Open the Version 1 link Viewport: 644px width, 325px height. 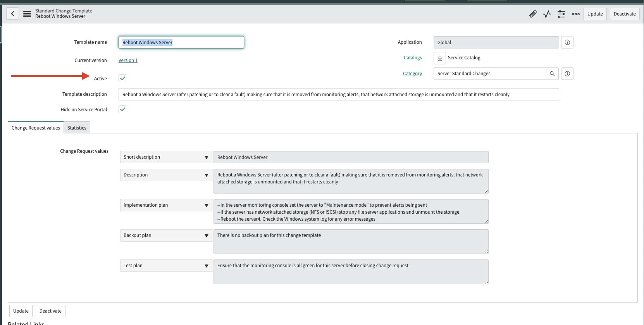128,61
